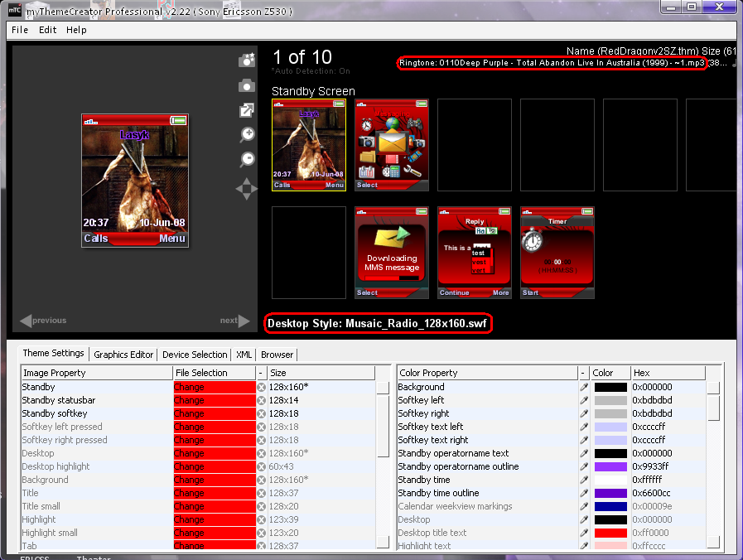Clear the Standby statusbar image via X icon

point(261,400)
